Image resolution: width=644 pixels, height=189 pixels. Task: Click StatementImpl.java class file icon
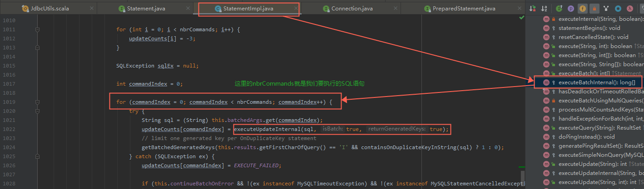(x=218, y=9)
